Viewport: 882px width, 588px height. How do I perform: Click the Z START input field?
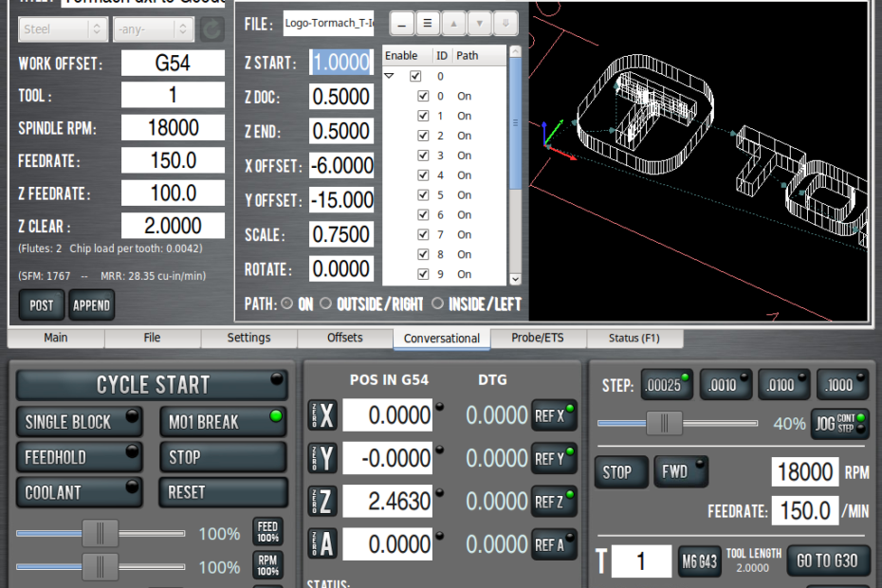point(340,62)
